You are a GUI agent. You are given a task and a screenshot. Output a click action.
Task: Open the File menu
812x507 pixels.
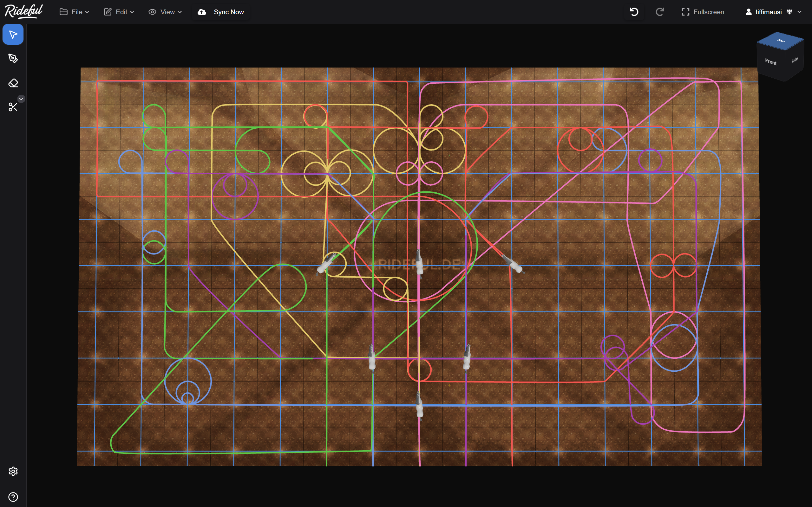[x=75, y=12]
